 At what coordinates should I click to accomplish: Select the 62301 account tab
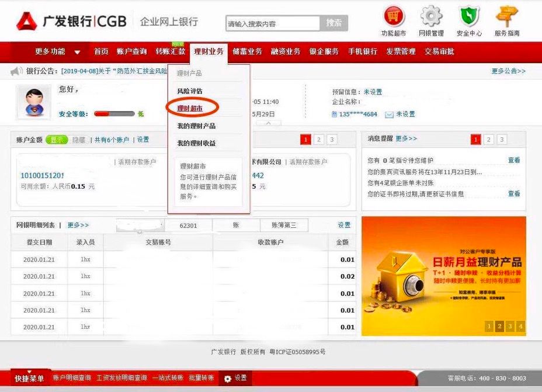189,226
